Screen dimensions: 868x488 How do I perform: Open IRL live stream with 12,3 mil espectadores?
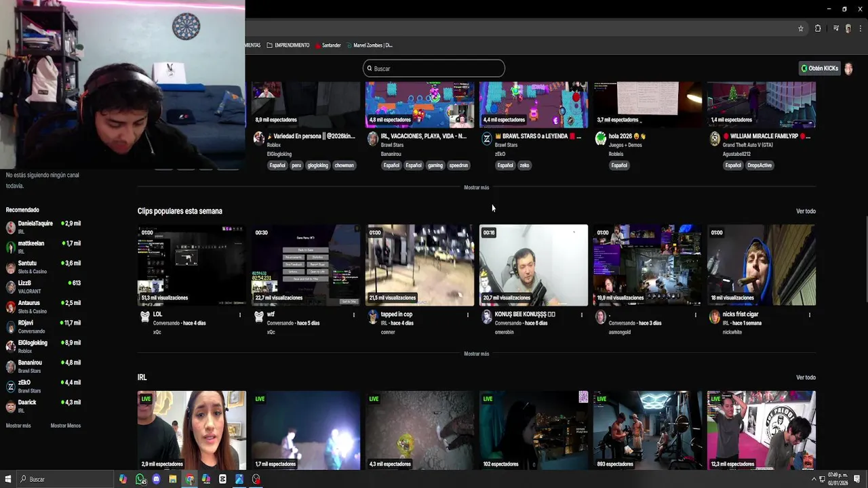tap(762, 430)
